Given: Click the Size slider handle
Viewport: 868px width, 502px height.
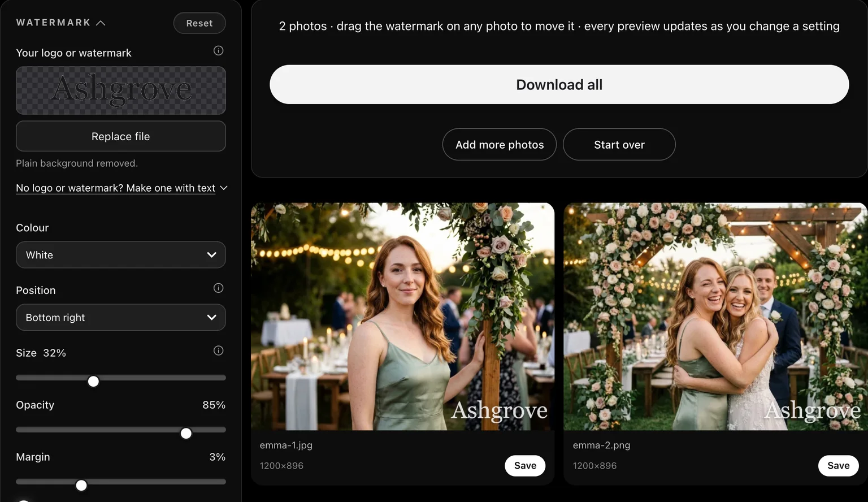Looking at the screenshot, I should pyautogui.click(x=93, y=382).
